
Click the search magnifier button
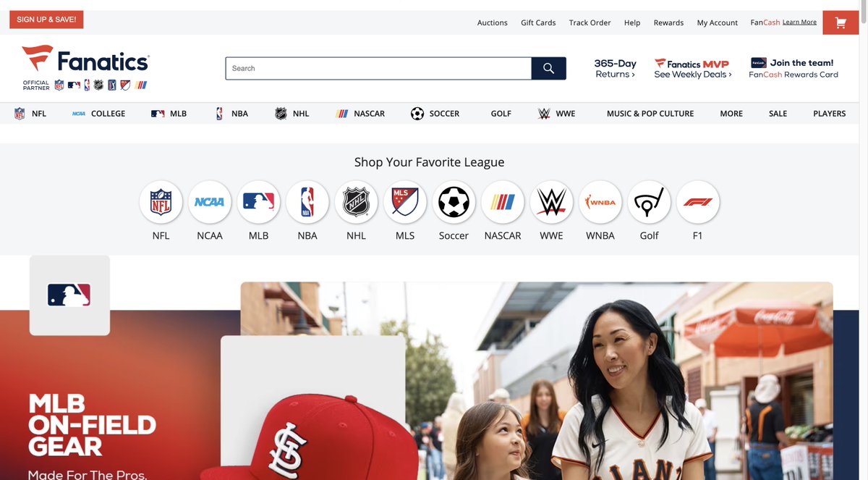click(548, 68)
